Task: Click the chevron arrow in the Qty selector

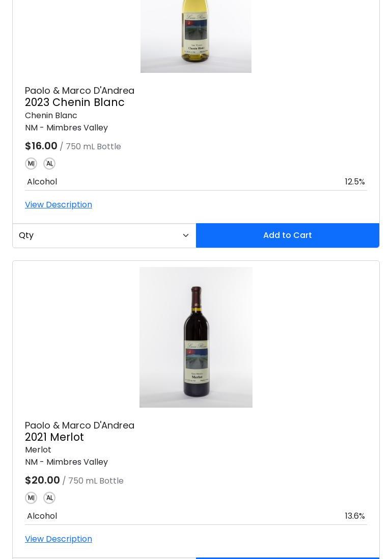Action: pos(186,235)
